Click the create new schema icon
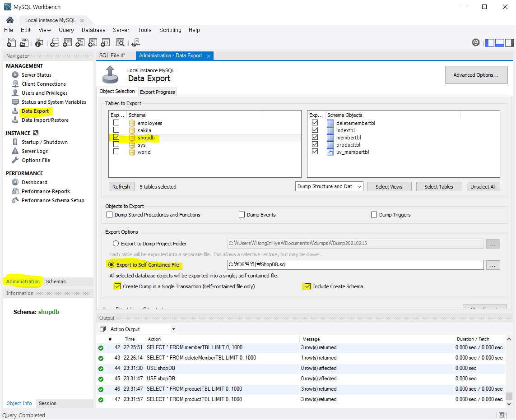516x420 pixels. tap(54, 42)
